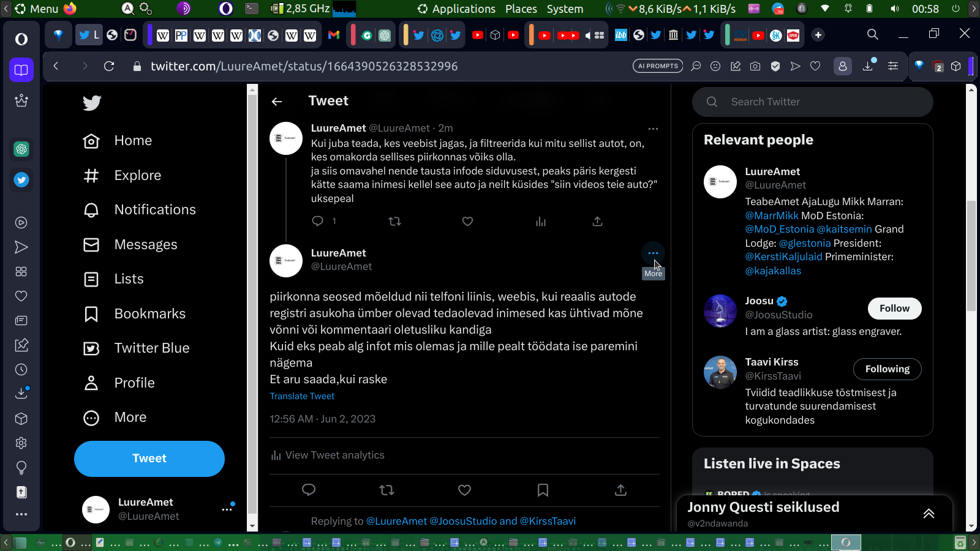This screenshot has height=551, width=980.
Task: View analytics icon on the first tweet
Action: pyautogui.click(x=540, y=221)
